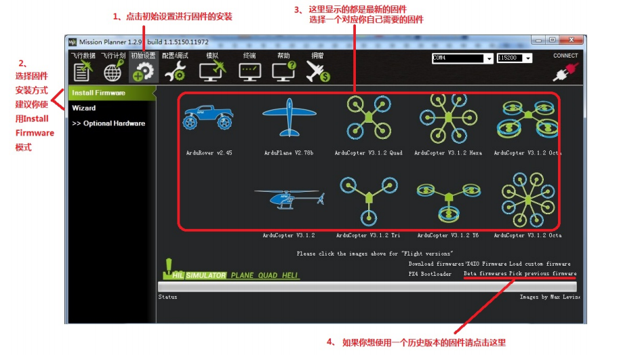This screenshot has height=364, width=621.
Task: Click the Status label text
Action: 168,297
